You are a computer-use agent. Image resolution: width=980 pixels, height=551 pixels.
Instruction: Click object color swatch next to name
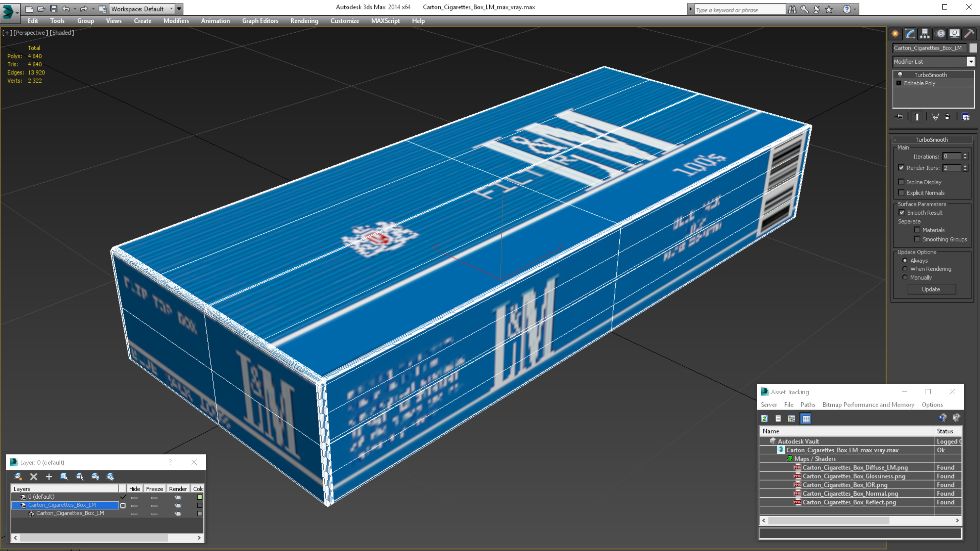click(x=973, y=48)
